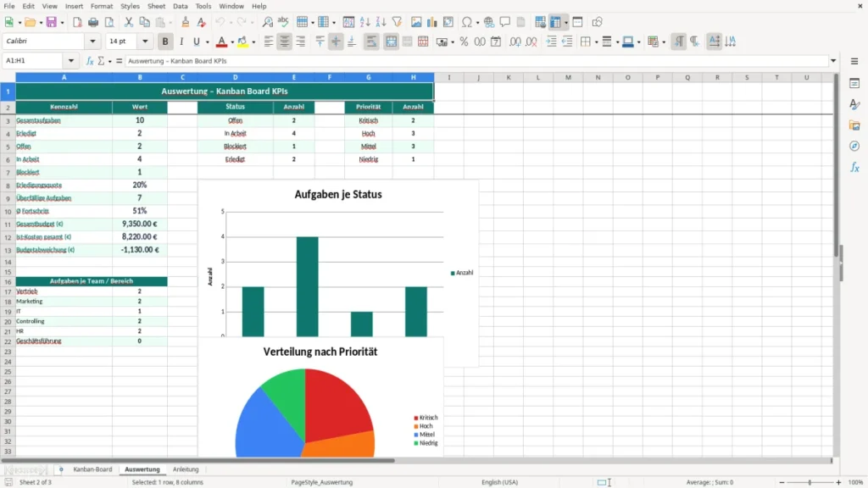868x488 pixels.
Task: Click the zoom slider in status bar
Action: coord(810,482)
